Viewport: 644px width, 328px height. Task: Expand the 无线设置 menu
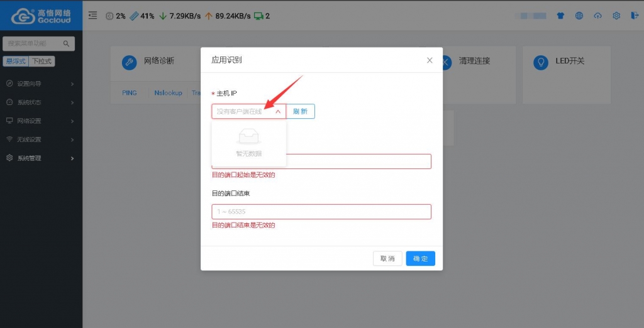click(x=41, y=139)
